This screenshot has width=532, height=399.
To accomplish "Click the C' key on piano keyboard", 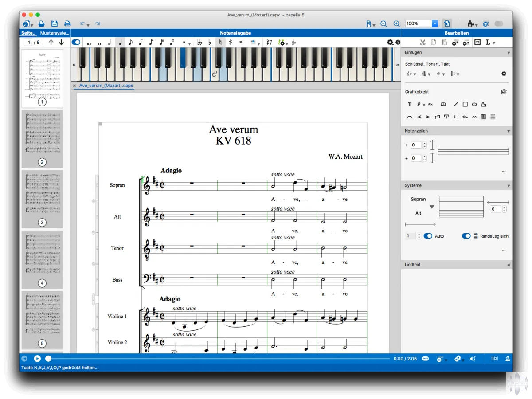I will pos(215,75).
